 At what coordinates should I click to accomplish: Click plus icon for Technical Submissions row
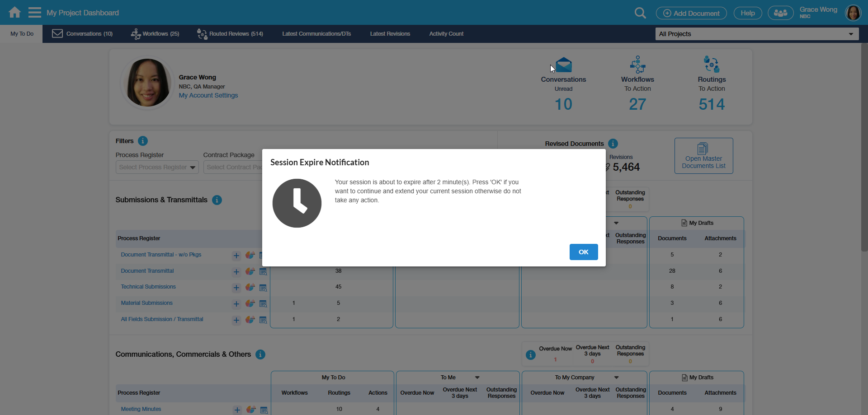[x=236, y=288]
